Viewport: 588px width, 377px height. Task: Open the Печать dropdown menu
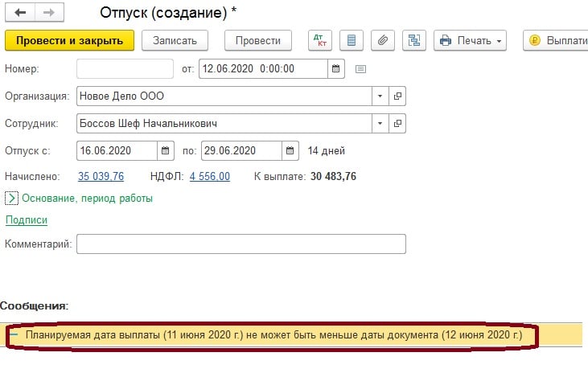click(x=470, y=40)
